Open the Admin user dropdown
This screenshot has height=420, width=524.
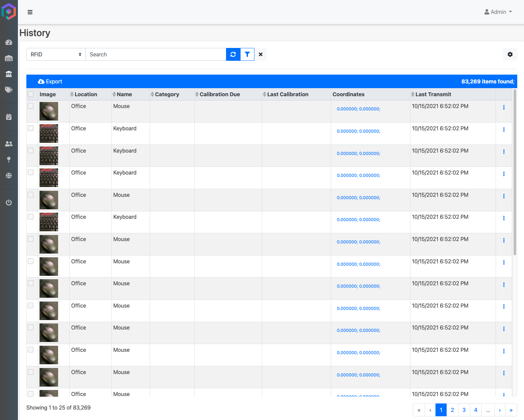click(498, 12)
